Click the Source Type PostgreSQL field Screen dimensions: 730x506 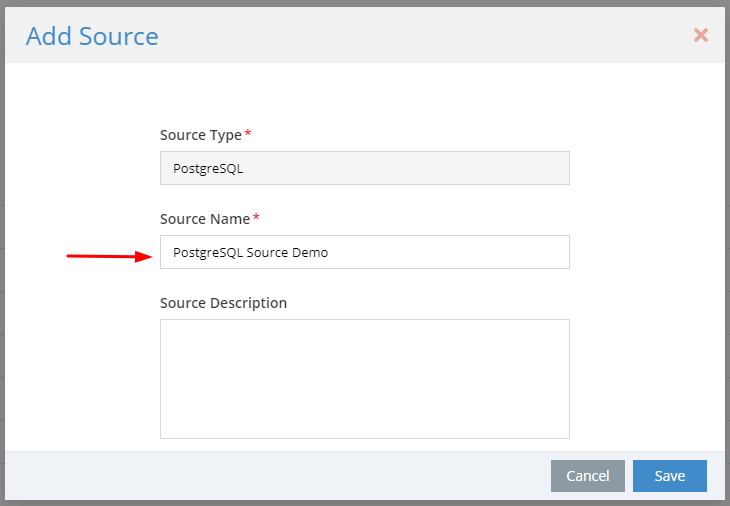click(365, 168)
